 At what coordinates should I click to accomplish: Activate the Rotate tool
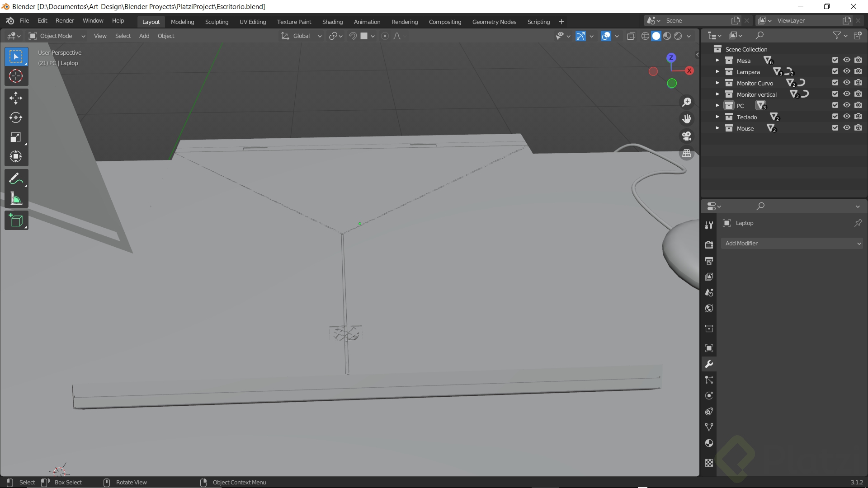(16, 117)
